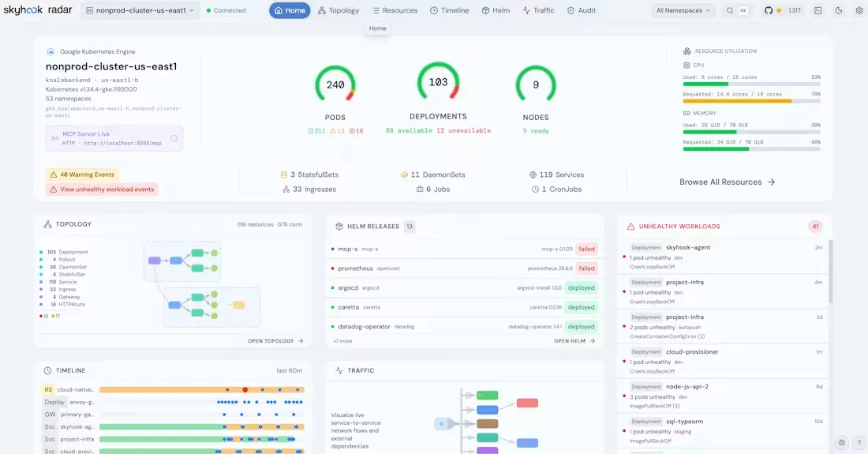Screen dimensions: 868x454
Task: Click the Traffic panel pulse icon
Action: tap(339, 370)
